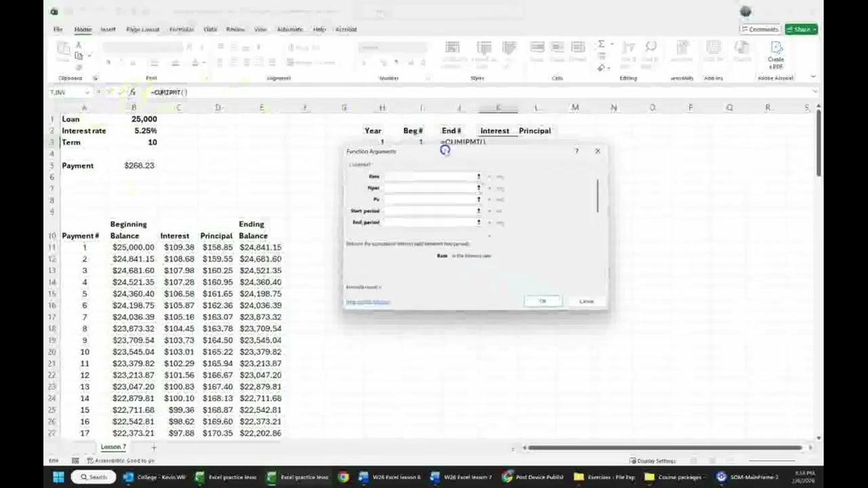This screenshot has width=868, height=488.
Task: Click the Insert Function fx icon
Action: tap(132, 92)
